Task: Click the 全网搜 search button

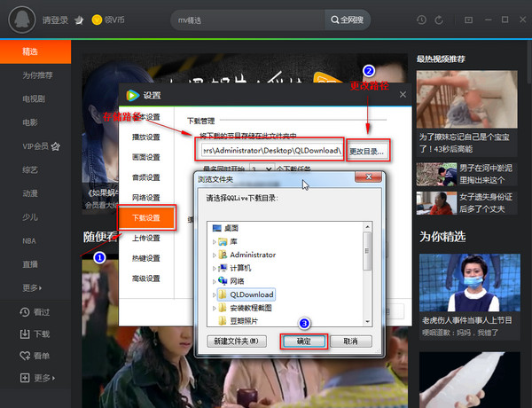Action: (x=347, y=20)
